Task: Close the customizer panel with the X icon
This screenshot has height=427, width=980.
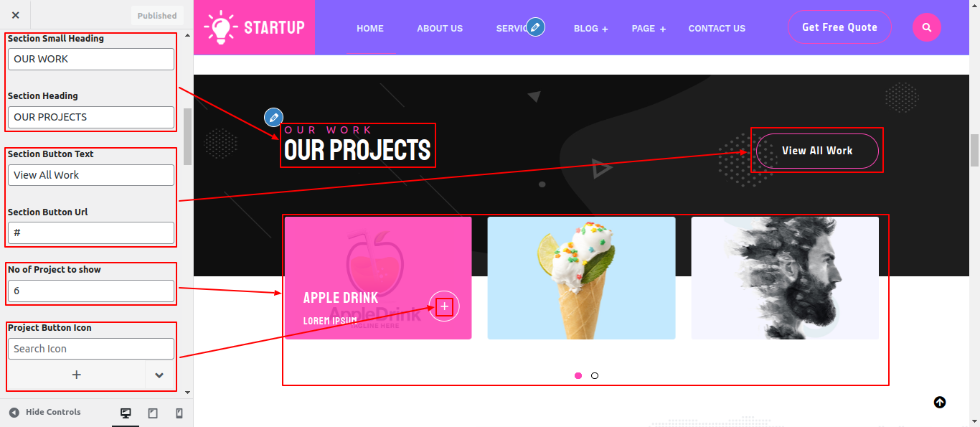Action: (16, 15)
